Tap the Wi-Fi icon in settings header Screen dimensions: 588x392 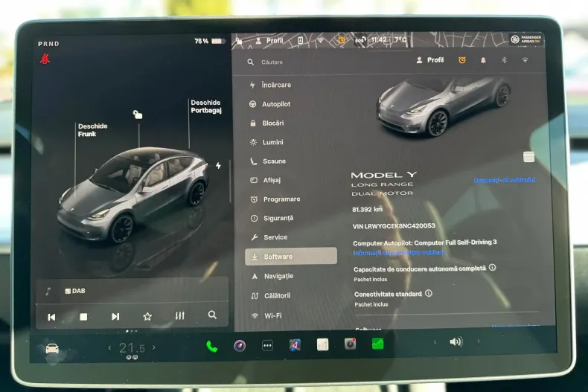point(525,60)
